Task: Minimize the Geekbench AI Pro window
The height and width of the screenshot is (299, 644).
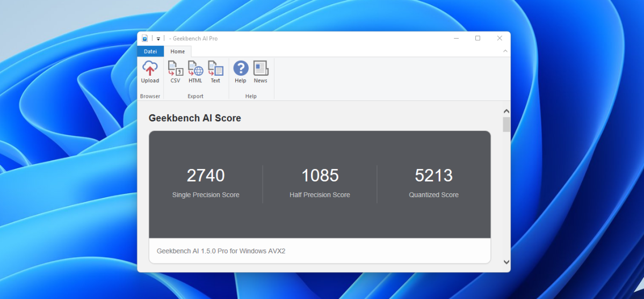Action: (457, 38)
